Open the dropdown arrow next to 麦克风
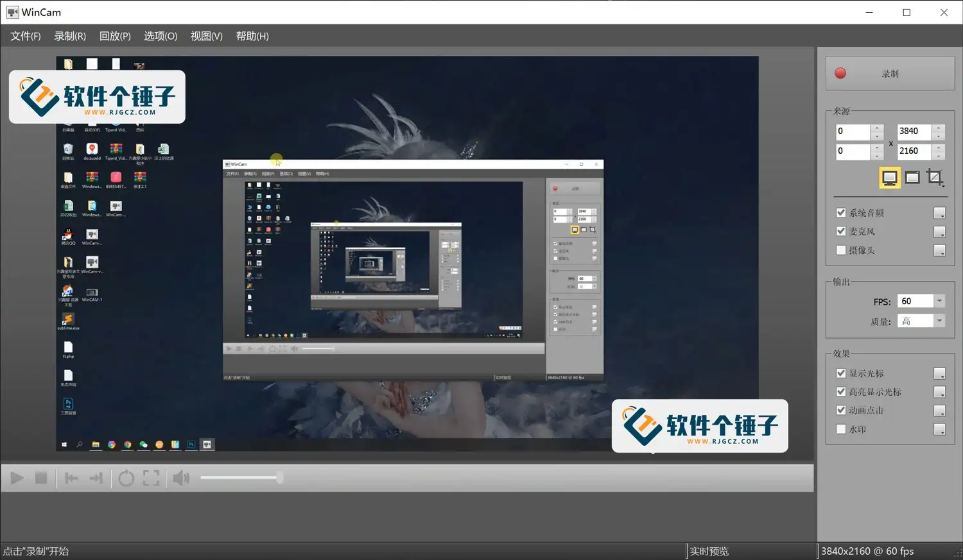The height and width of the screenshot is (560, 963). tap(940, 232)
